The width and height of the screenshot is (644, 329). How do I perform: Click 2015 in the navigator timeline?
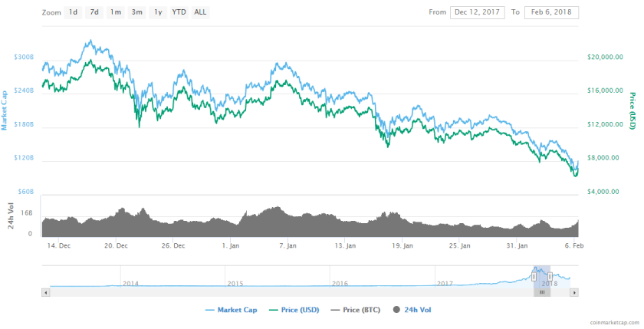tap(235, 283)
